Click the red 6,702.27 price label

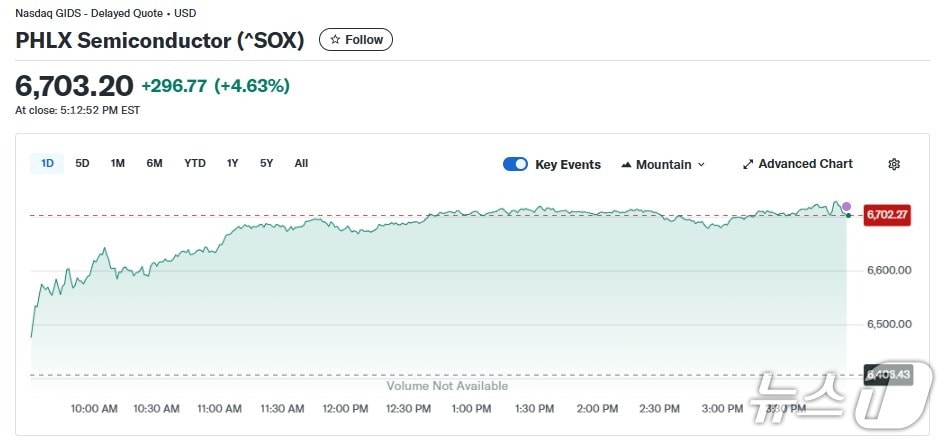click(x=887, y=214)
